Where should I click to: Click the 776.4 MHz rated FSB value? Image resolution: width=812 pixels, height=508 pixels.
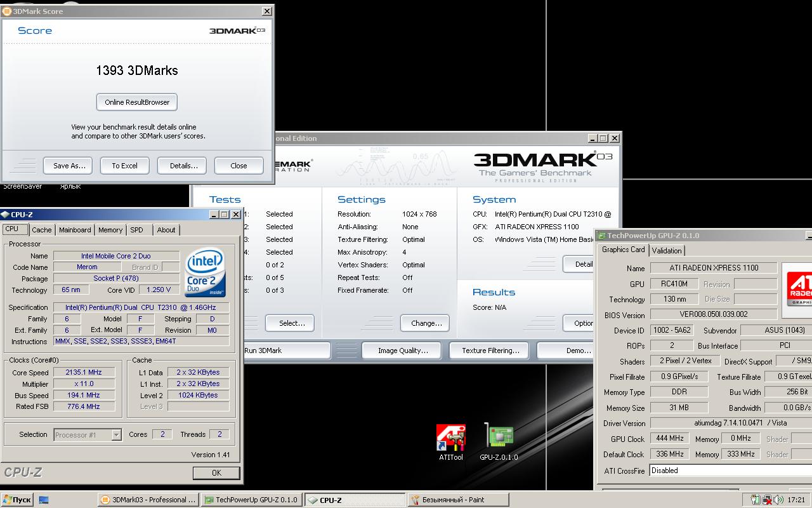[x=84, y=406]
